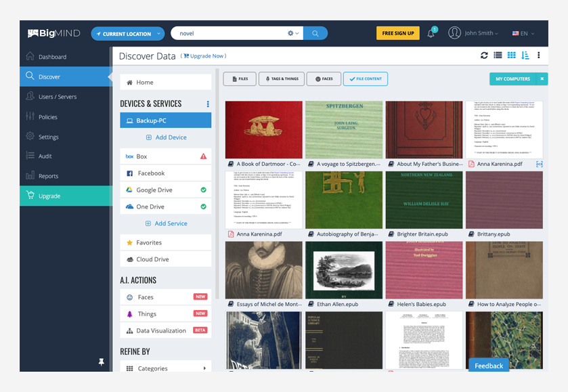The width and height of the screenshot is (568, 392).
Task: Switch to list view of files
Action: pyautogui.click(x=499, y=56)
